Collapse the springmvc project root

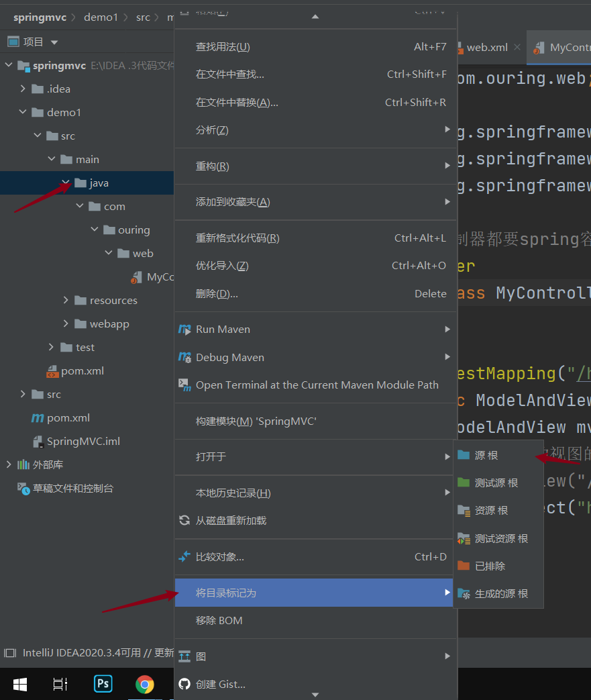(x=9, y=65)
